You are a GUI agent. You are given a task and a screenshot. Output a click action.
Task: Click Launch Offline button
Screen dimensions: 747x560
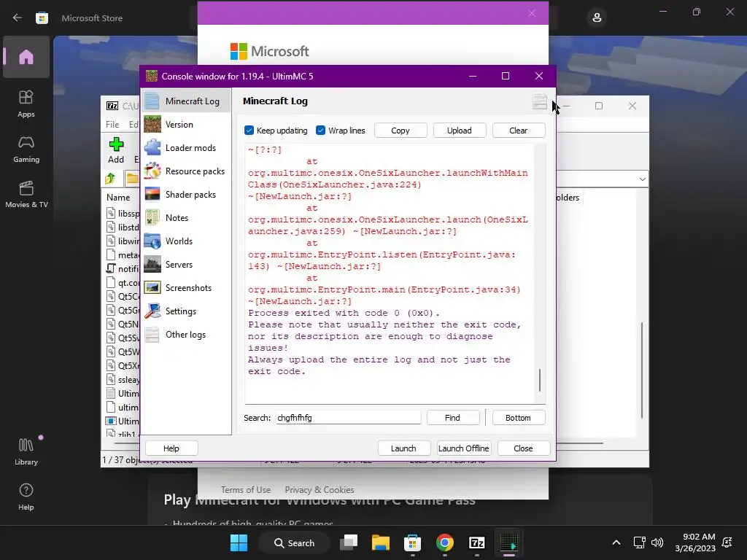click(463, 448)
